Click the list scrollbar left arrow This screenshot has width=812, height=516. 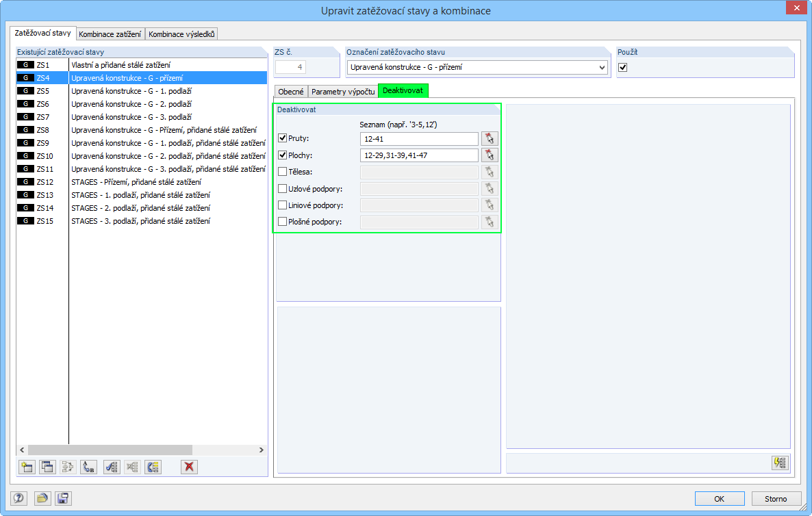(22, 450)
